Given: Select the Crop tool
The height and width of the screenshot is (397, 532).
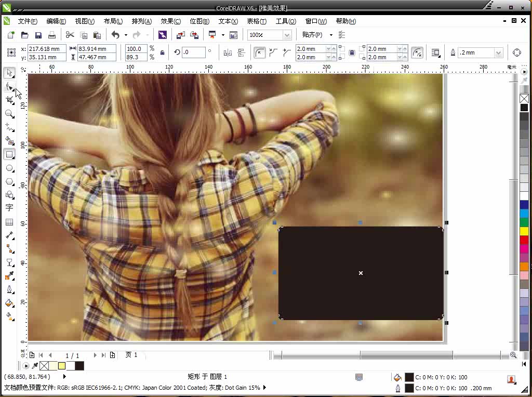Looking at the screenshot, I should [9, 100].
